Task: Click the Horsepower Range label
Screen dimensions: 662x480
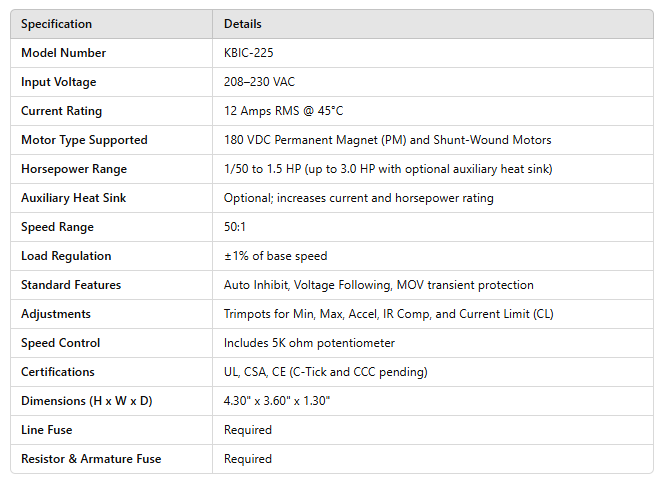Action: (74, 169)
